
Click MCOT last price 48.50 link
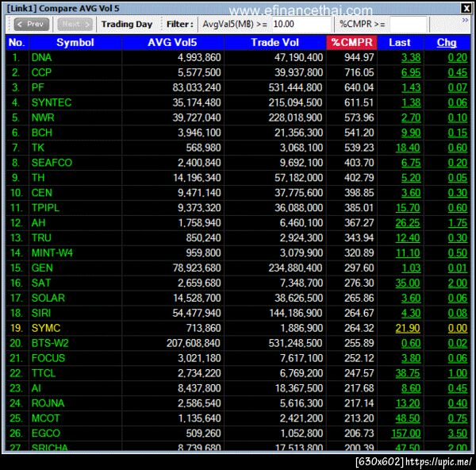click(x=408, y=418)
